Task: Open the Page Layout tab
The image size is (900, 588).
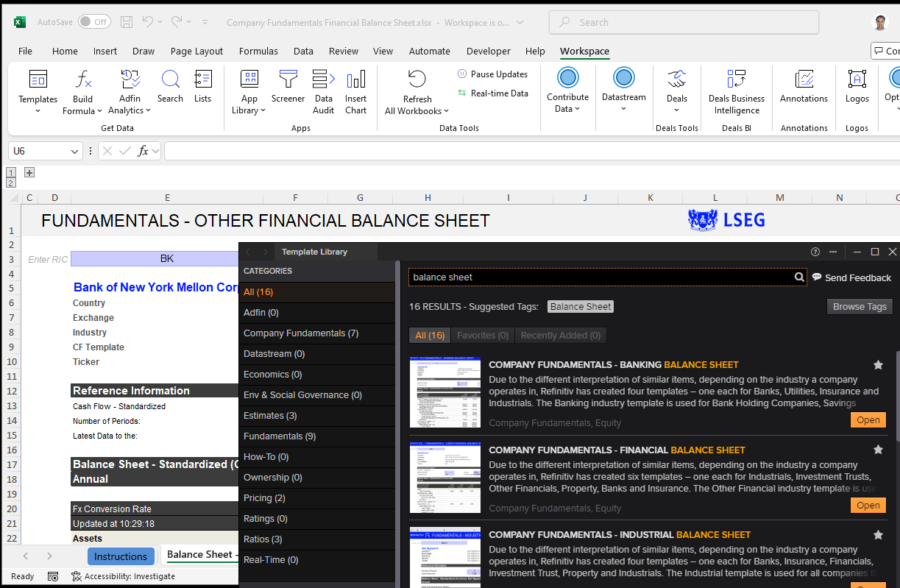Action: [x=196, y=52]
